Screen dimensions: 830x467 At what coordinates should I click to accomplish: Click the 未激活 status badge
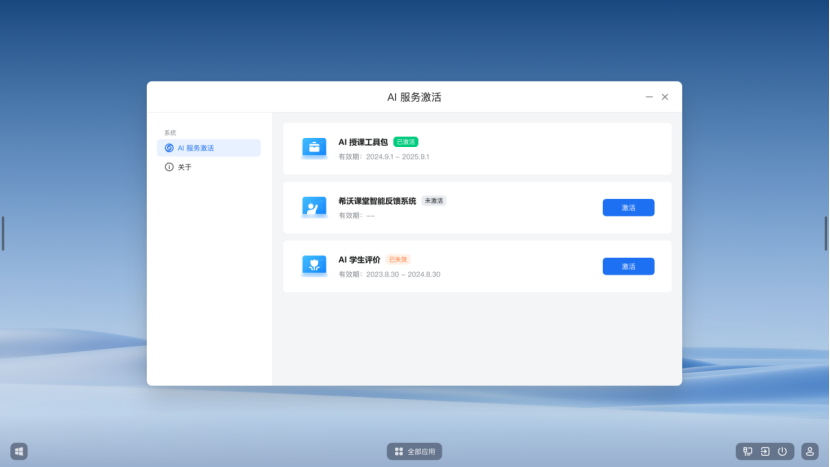coord(434,201)
